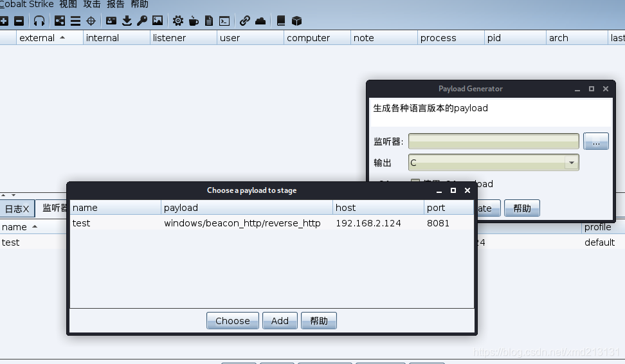Click host header in payload dialog table
The image size is (625, 364).
click(x=378, y=208)
